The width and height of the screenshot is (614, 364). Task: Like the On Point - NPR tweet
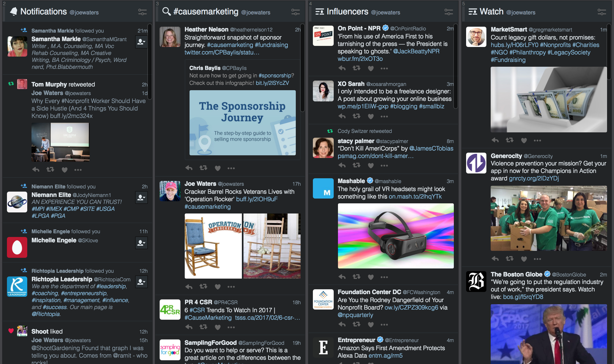[x=371, y=68]
